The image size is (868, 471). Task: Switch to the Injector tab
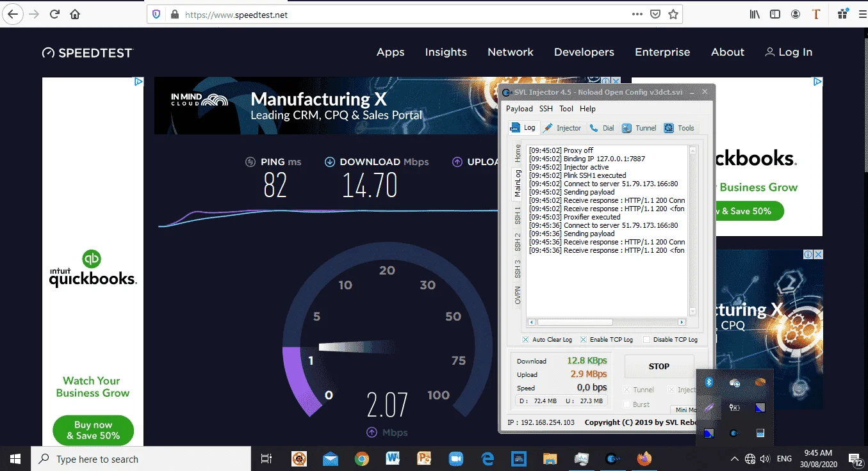(x=562, y=128)
